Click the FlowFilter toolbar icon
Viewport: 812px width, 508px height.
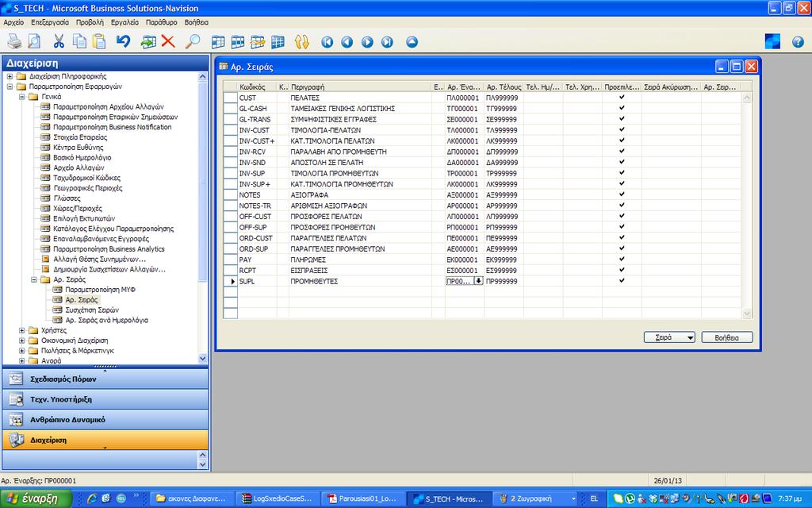point(258,42)
